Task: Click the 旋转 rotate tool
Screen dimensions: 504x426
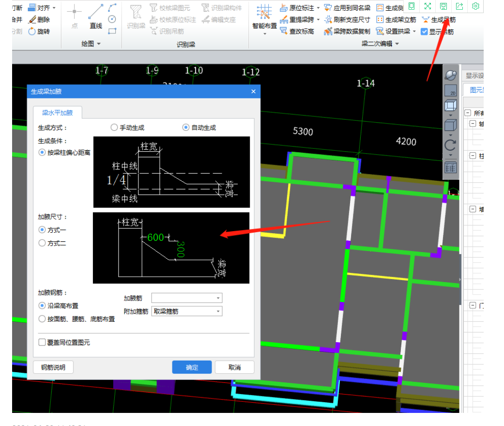Action: click(x=39, y=32)
